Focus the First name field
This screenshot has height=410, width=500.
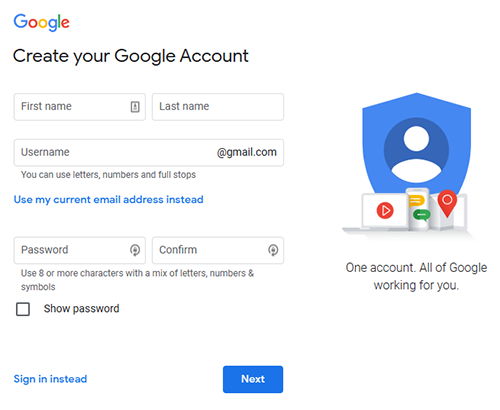[x=80, y=107]
